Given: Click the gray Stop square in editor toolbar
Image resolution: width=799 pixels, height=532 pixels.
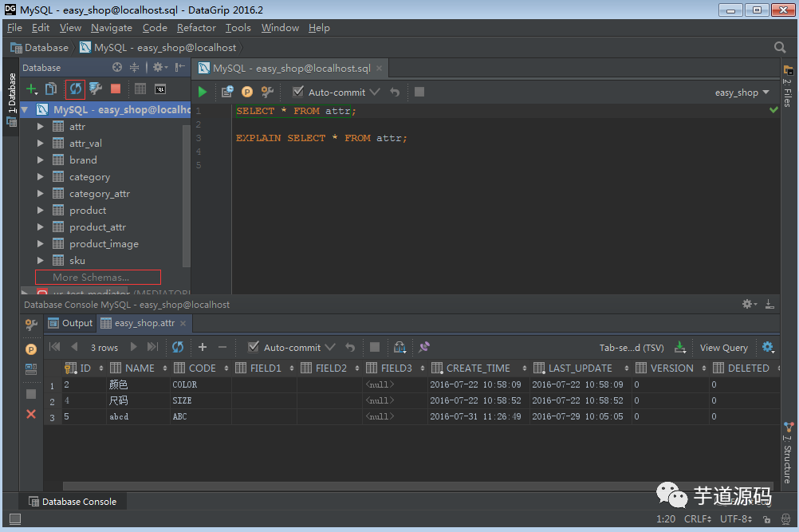Looking at the screenshot, I should [419, 92].
